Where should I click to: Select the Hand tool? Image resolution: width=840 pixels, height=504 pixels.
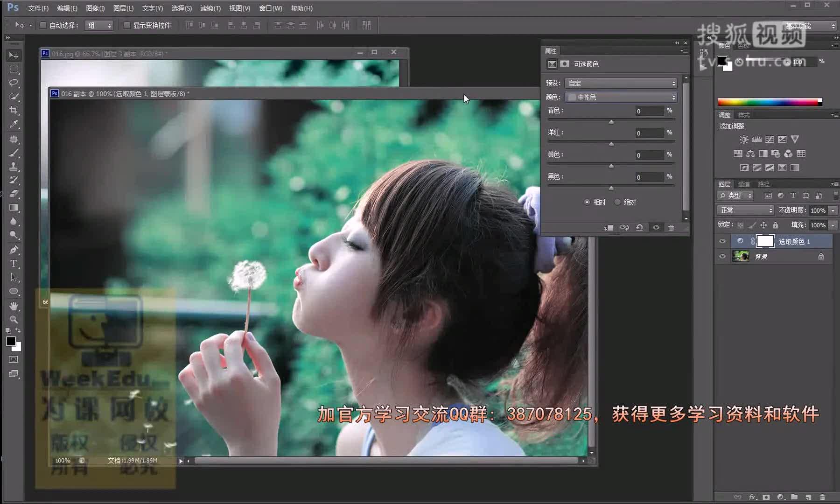click(14, 307)
